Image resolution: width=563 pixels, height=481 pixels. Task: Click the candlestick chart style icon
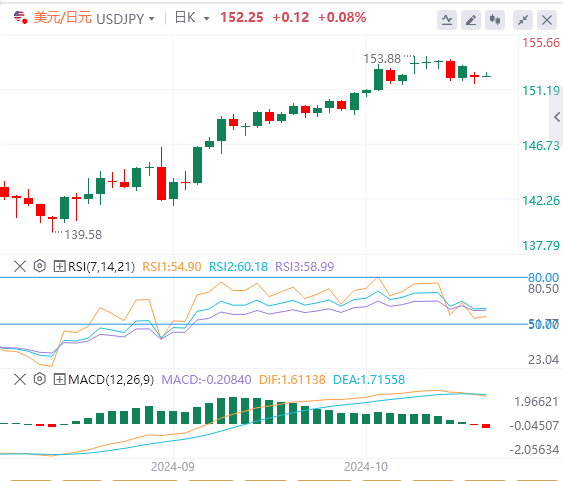[x=495, y=20]
